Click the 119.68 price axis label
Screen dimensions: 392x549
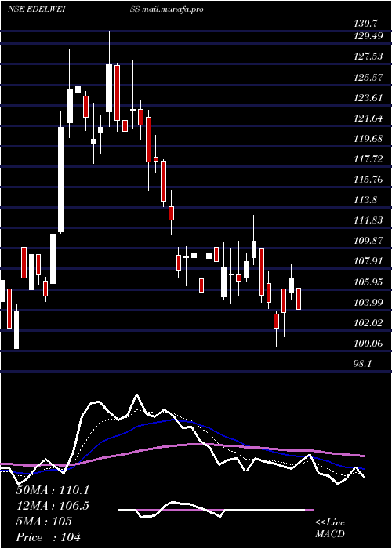coord(368,139)
